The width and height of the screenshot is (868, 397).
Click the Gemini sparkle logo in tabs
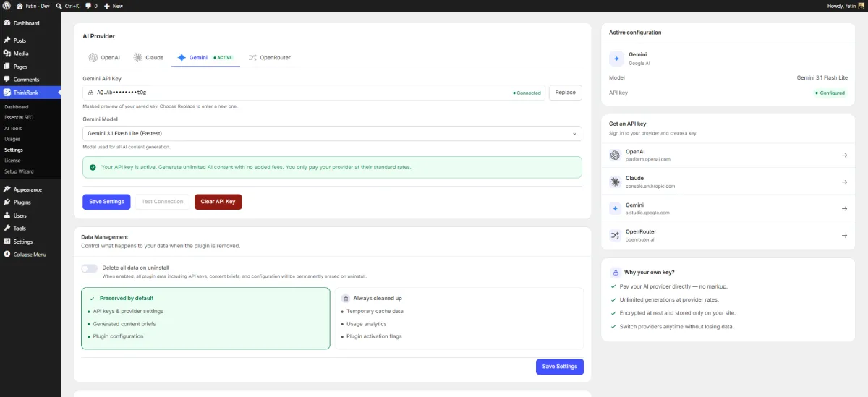coord(182,57)
